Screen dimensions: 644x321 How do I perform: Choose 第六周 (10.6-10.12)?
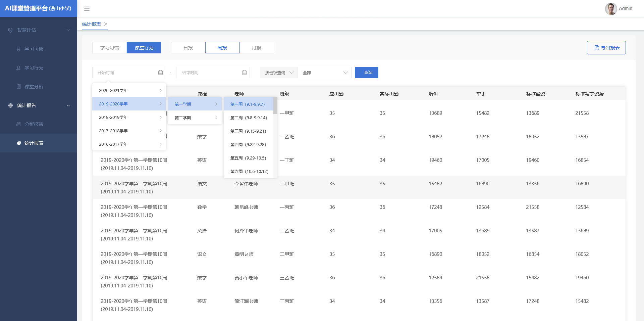pos(249,171)
